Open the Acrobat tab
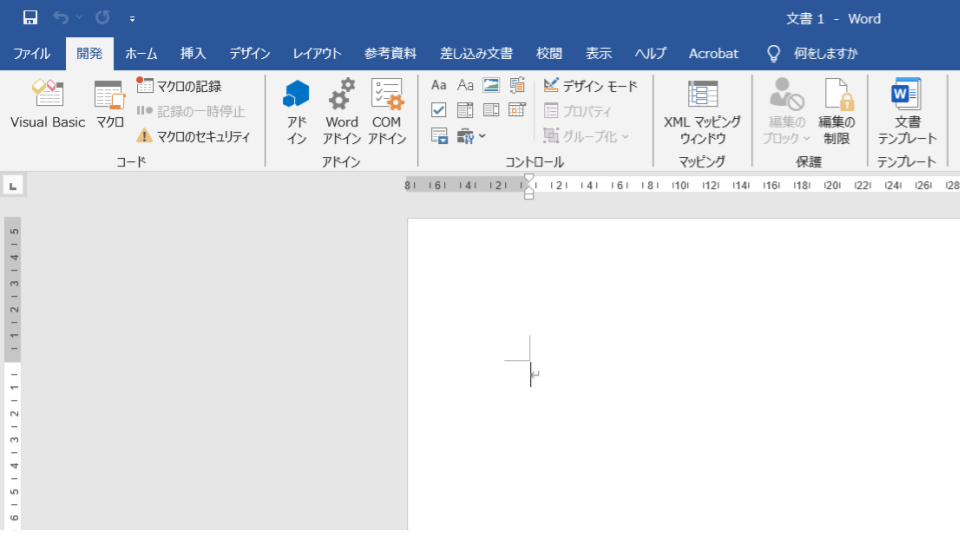 [714, 54]
